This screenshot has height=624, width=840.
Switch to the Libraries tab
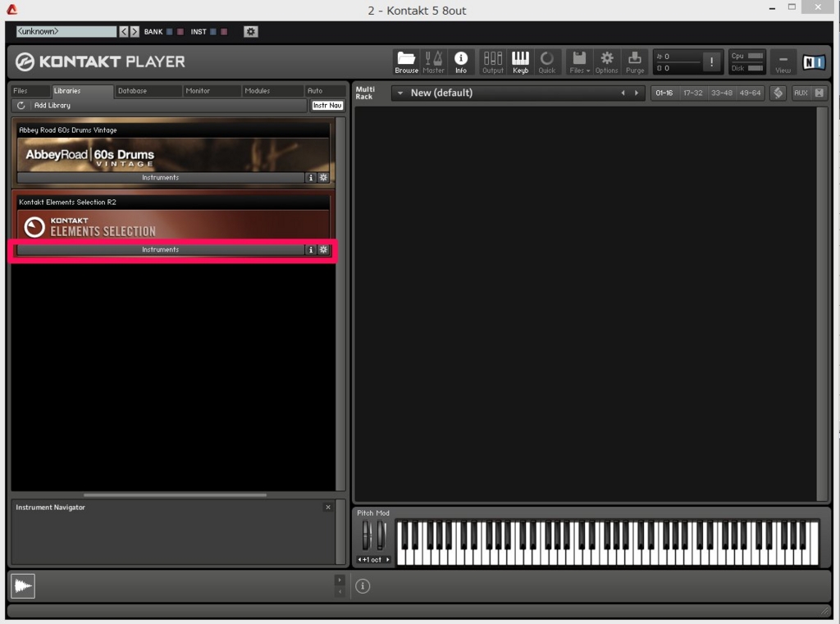coord(83,90)
